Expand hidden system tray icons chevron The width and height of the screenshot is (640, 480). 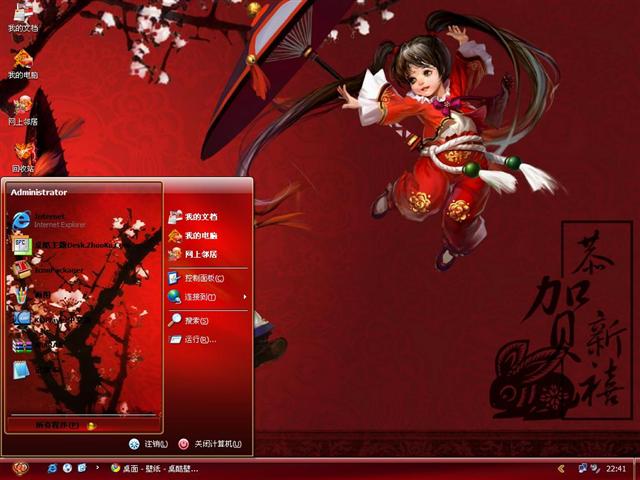562,469
